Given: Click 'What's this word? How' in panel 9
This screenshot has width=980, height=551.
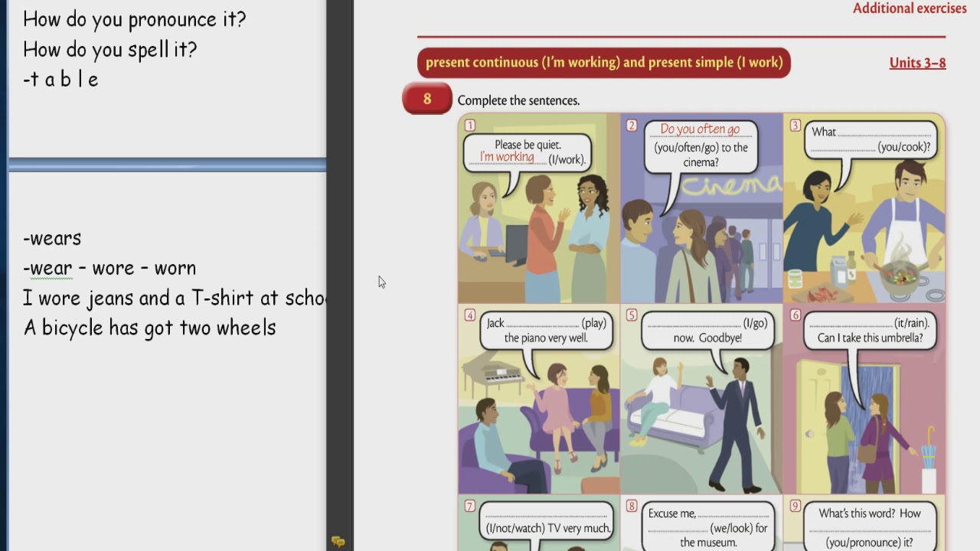Looking at the screenshot, I should click(x=870, y=514).
